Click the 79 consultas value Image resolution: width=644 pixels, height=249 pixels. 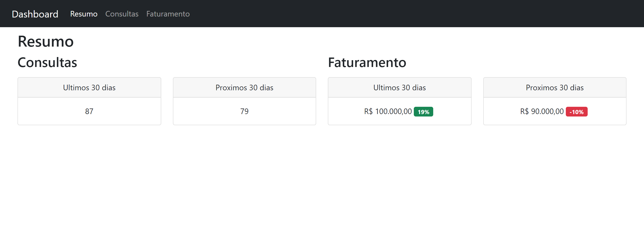coord(244,112)
